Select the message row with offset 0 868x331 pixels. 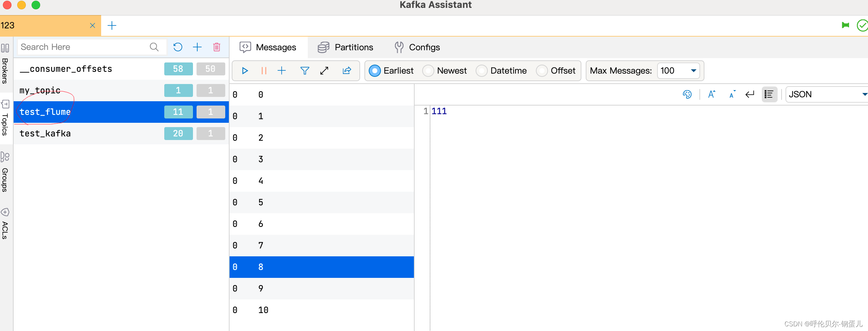coord(322,95)
